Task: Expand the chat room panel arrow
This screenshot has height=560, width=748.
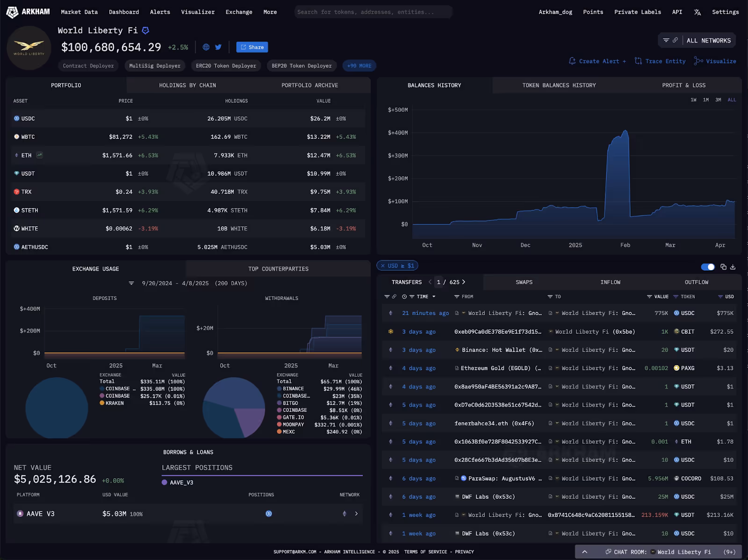Action: click(584, 552)
